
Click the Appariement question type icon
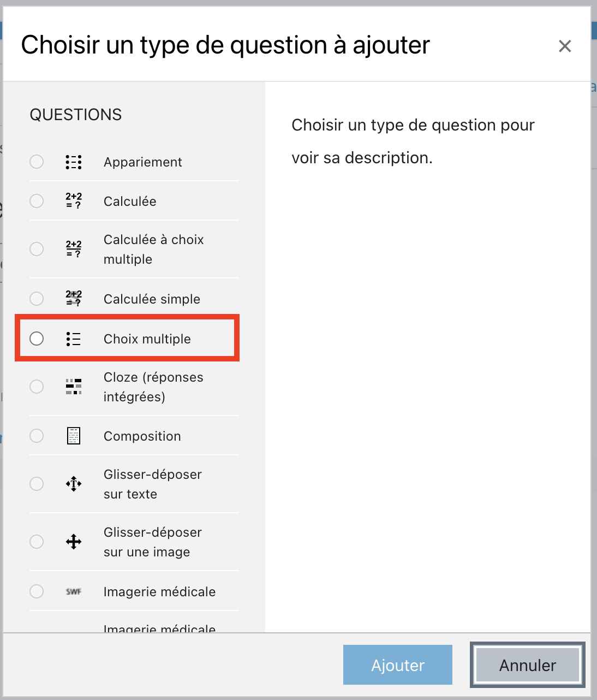[x=74, y=162]
